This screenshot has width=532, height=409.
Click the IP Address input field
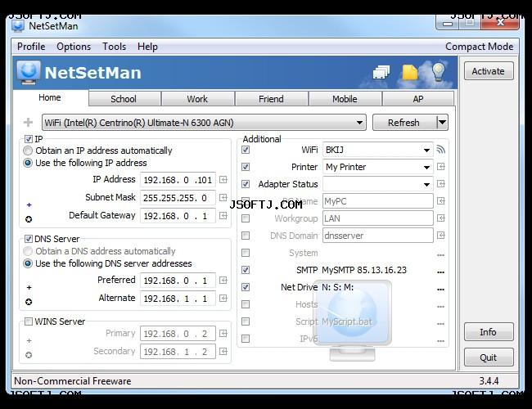pos(178,180)
